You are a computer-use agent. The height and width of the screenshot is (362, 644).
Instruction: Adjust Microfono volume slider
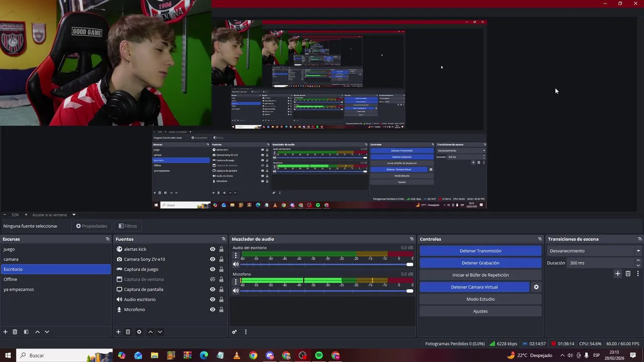[x=327, y=291]
